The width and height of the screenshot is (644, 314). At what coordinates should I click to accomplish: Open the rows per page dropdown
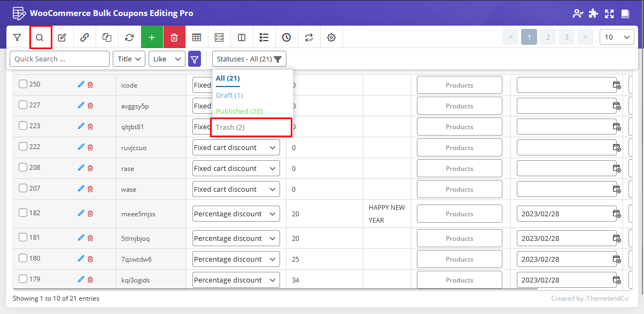tap(617, 37)
